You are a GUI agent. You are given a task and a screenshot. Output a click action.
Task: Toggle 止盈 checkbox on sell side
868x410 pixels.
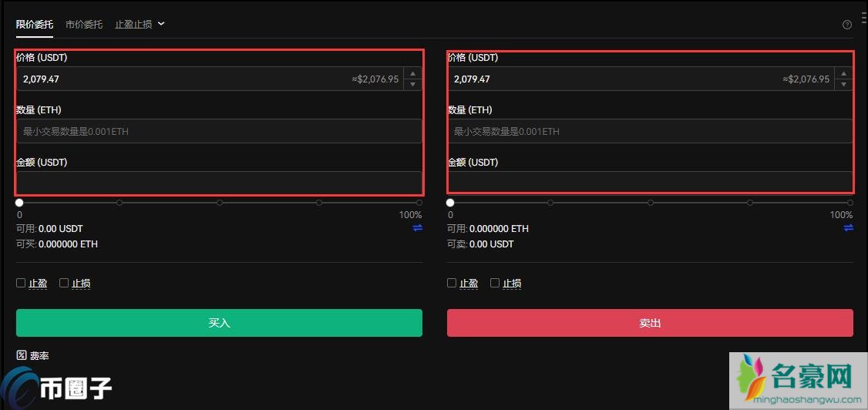[x=452, y=283]
